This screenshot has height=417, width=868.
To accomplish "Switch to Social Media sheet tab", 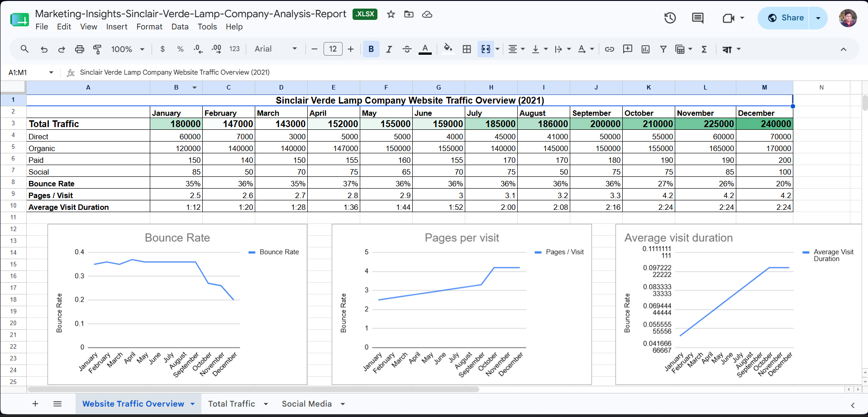I will pyautogui.click(x=307, y=404).
